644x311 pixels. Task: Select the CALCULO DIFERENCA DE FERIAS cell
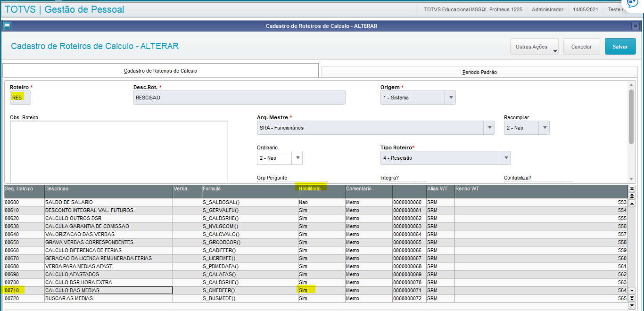click(108, 250)
